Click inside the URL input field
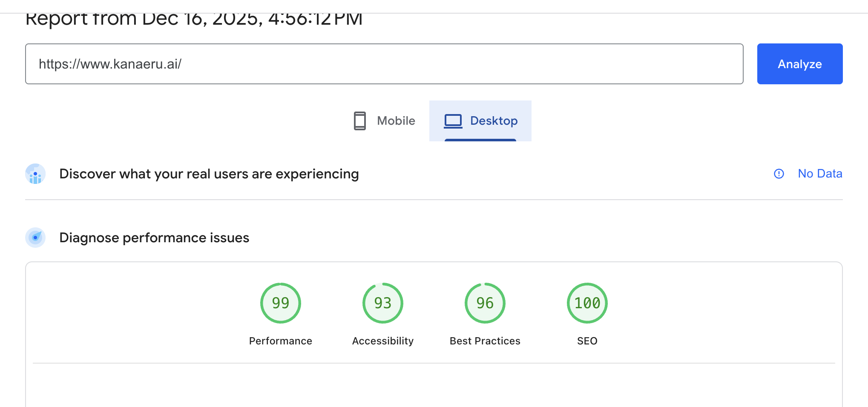 [x=383, y=64]
